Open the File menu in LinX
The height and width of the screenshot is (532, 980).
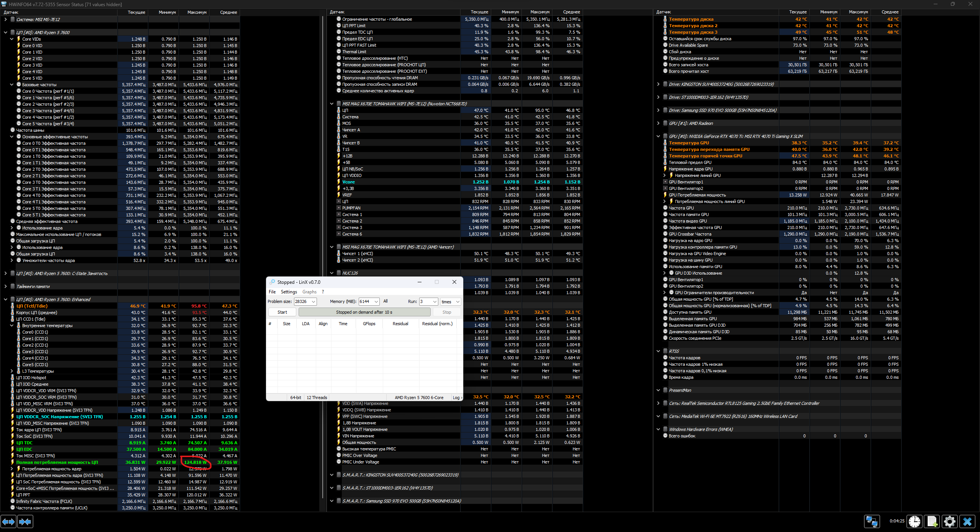click(272, 292)
